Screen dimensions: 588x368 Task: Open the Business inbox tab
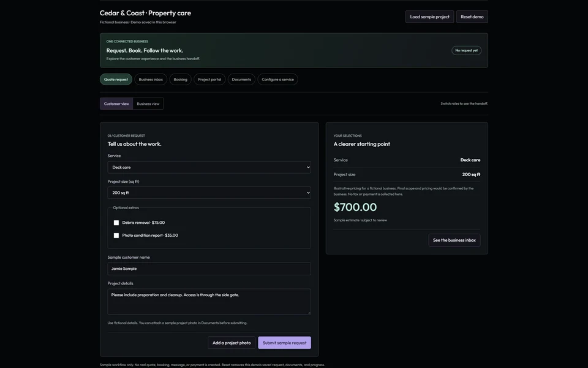151,79
